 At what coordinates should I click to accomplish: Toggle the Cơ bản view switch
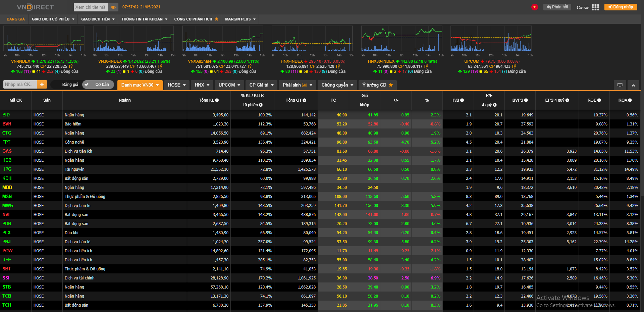point(98,85)
